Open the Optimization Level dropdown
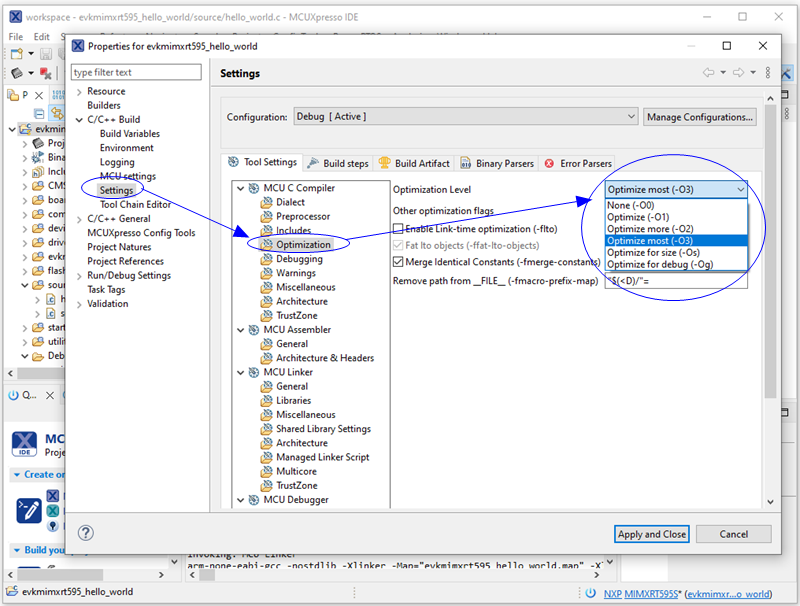The image size is (800, 606). coord(676,189)
